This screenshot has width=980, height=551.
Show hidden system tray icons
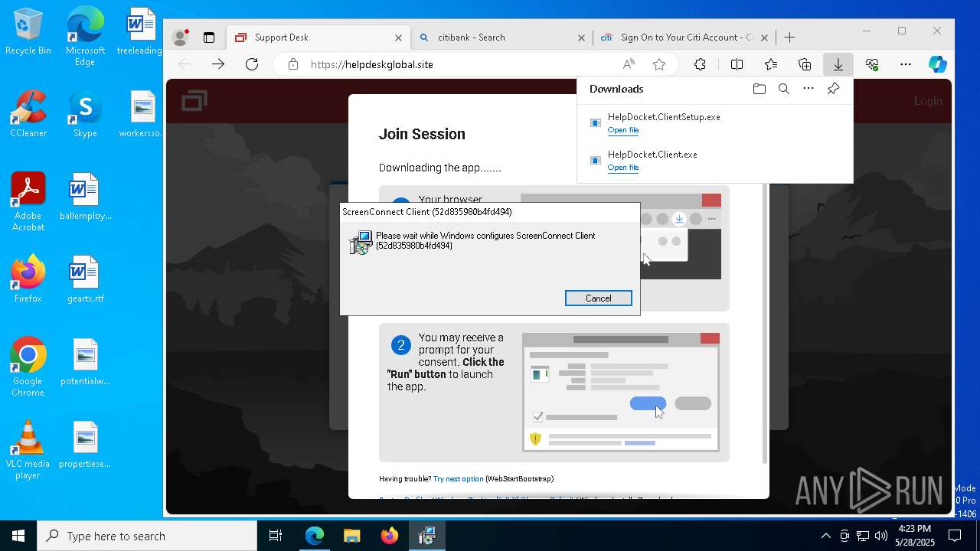coord(825,536)
